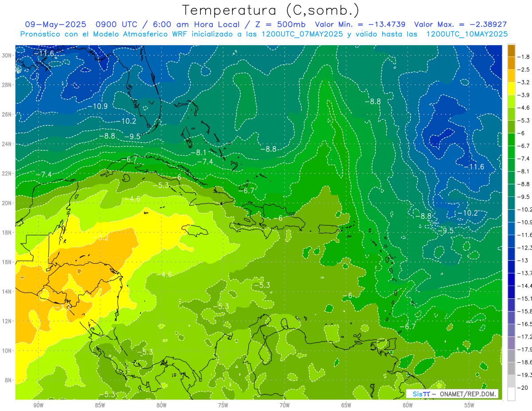
Task: Click the init time '1200UTC_07MAY2025'
Action: [301, 34]
